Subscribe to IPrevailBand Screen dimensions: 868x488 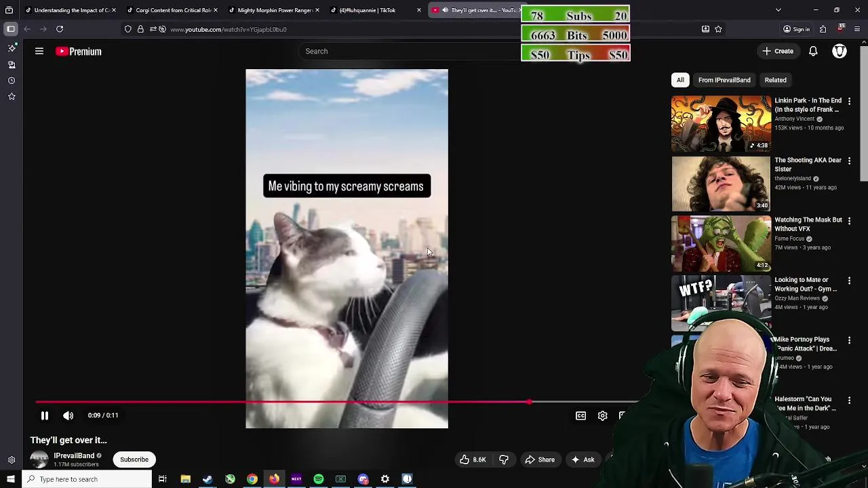point(134,460)
